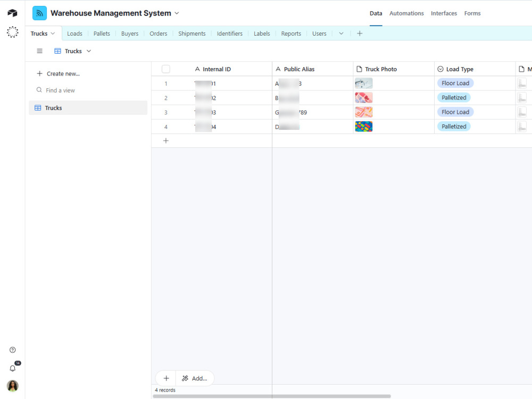The image size is (532, 399).
Task: Go to Automations tab
Action: [406, 13]
